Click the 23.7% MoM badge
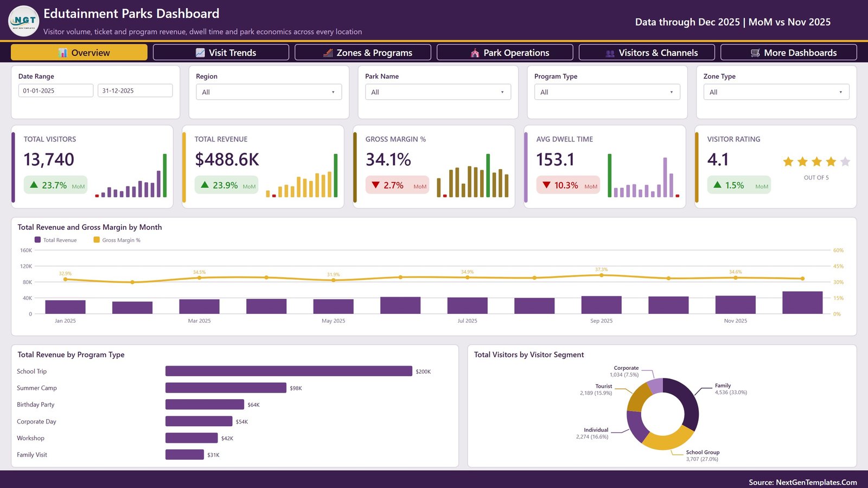This screenshot has height=488, width=868. pyautogui.click(x=55, y=185)
